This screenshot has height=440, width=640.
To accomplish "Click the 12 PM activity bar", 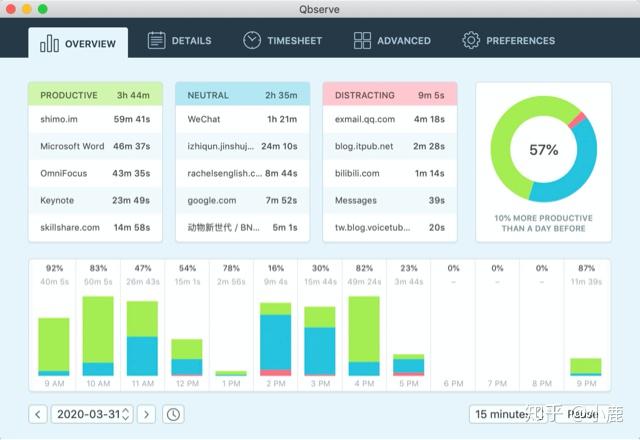I will (x=187, y=357).
